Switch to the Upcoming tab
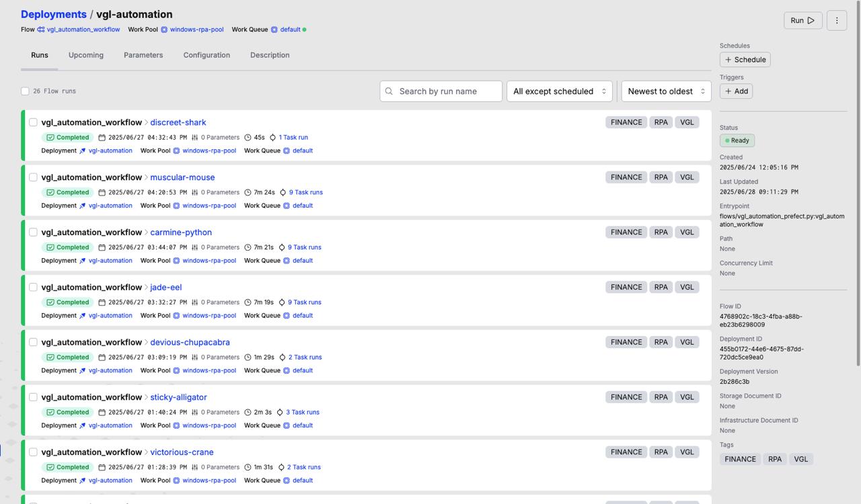This screenshot has height=504, width=861. [86, 55]
